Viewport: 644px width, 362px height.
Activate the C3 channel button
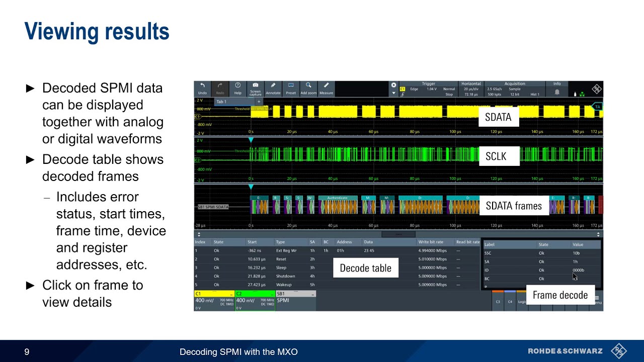pos(498,301)
